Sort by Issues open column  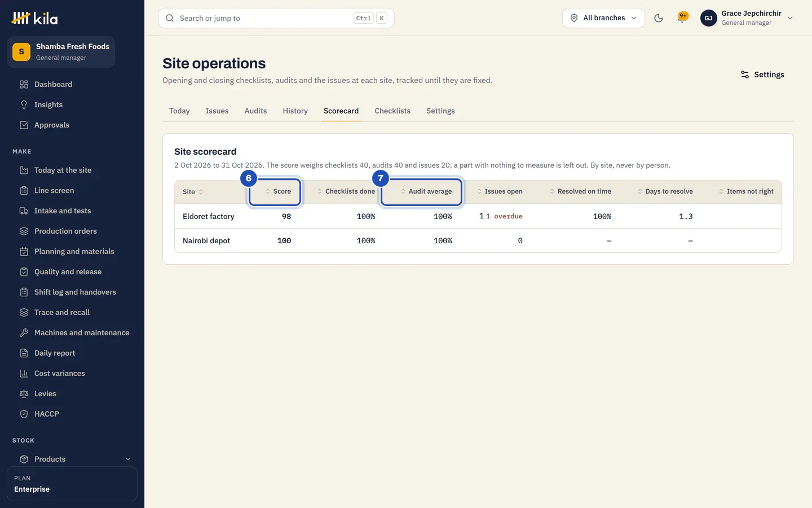(500, 191)
